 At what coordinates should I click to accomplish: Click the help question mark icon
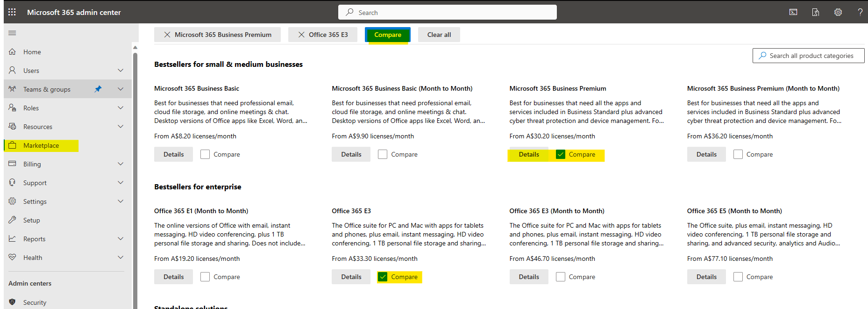tap(860, 12)
